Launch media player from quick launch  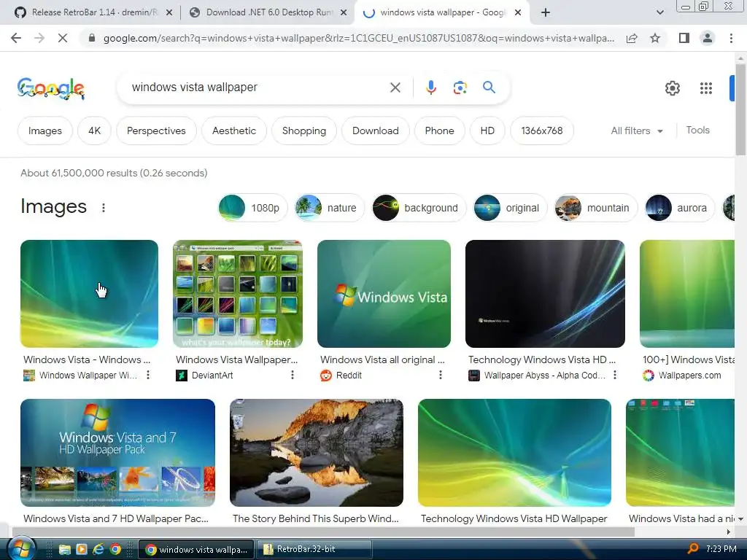click(82, 550)
